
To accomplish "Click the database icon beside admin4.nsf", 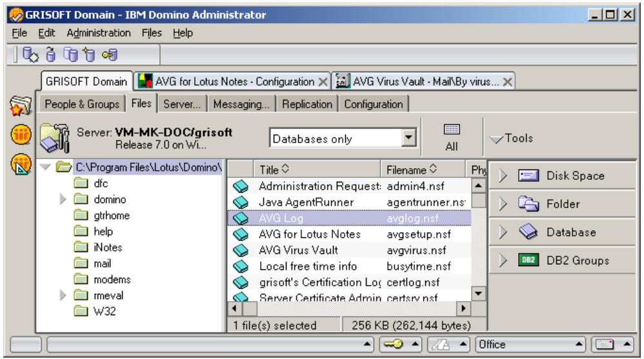I will click(x=240, y=187).
